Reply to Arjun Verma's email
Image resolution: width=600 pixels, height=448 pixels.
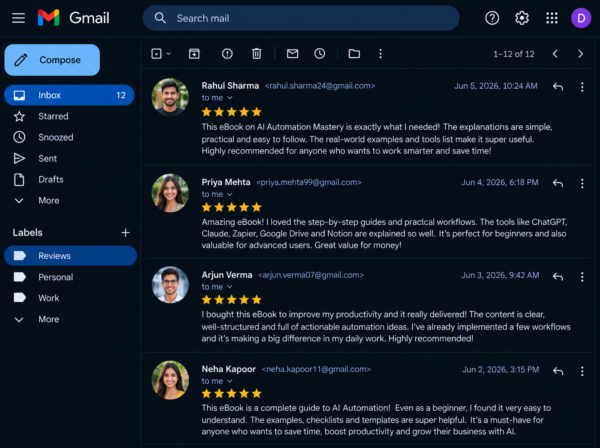click(558, 276)
